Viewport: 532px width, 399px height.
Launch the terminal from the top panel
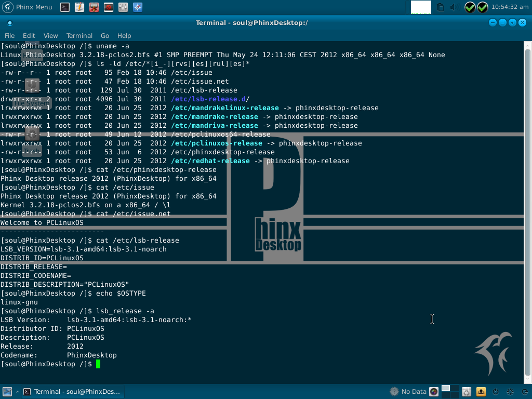(65, 7)
